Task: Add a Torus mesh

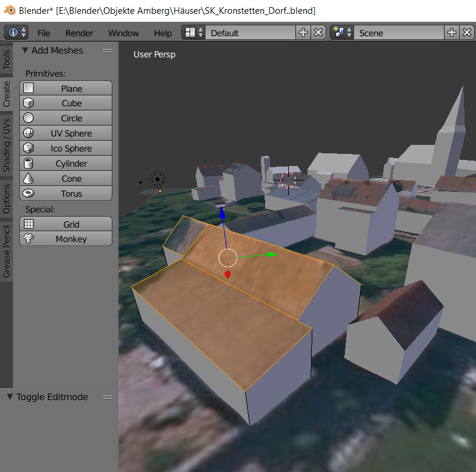Action: pos(71,194)
